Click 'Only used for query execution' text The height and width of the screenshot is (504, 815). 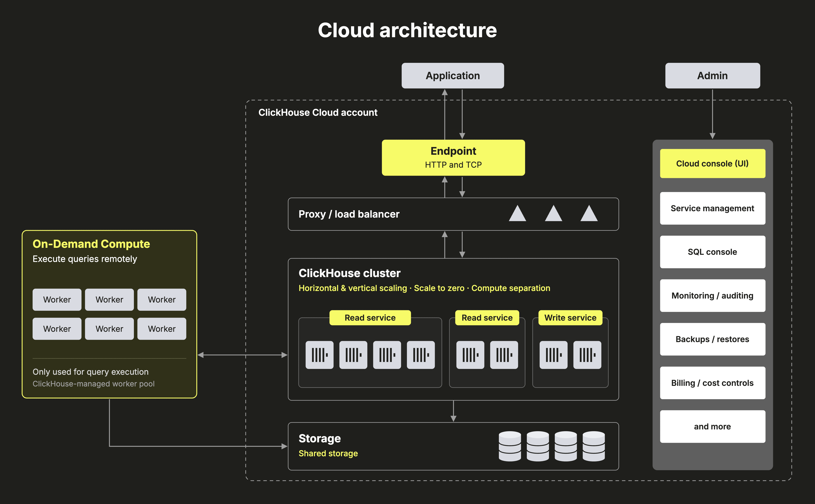pyautogui.click(x=91, y=372)
